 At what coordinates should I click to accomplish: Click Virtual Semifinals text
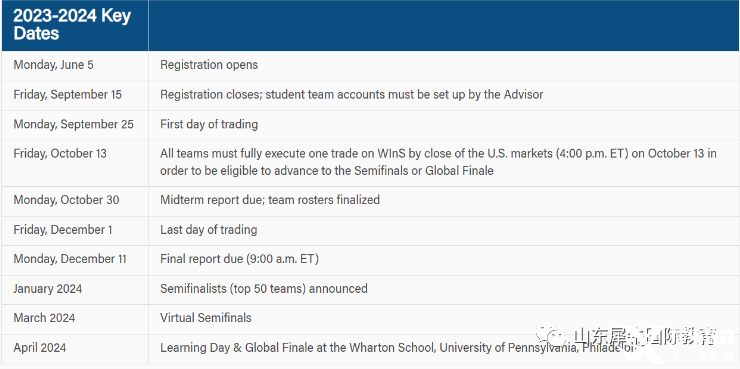[x=206, y=318]
